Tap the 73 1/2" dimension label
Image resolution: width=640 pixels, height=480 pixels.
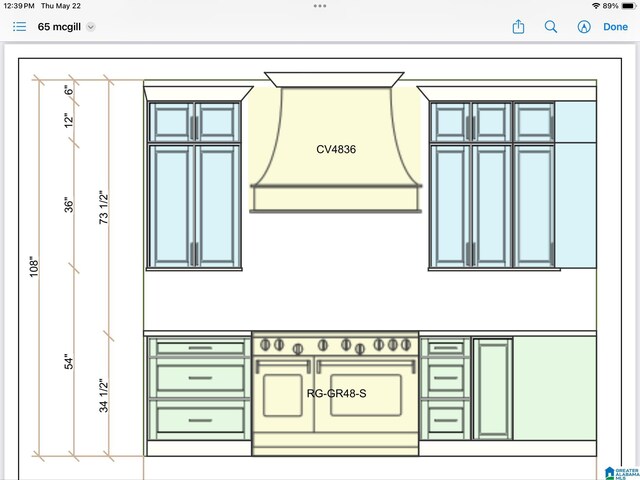(x=104, y=207)
